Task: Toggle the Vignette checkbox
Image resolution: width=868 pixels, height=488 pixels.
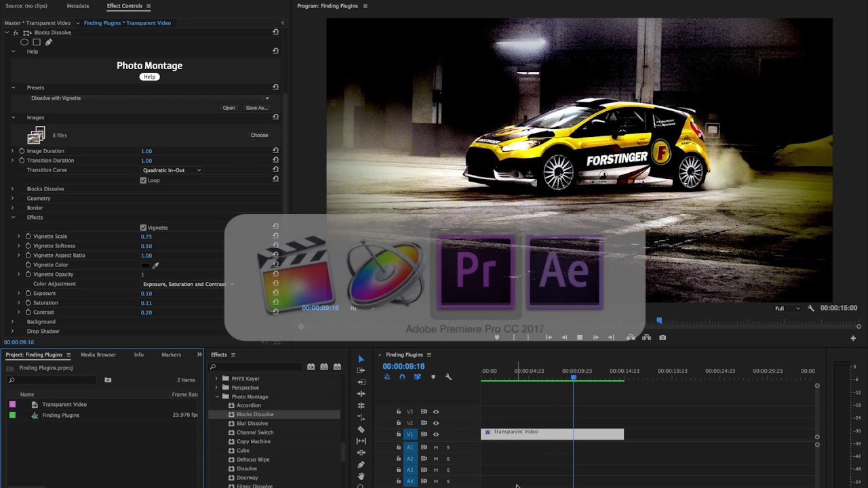Action: click(143, 228)
